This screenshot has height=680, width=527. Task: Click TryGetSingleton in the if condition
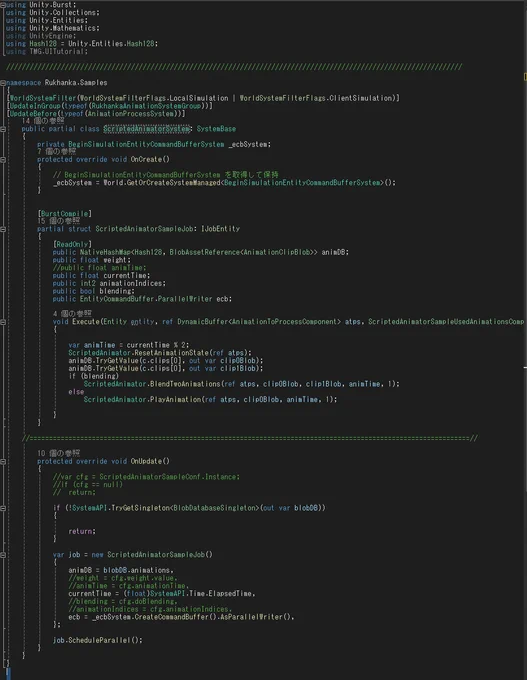[140, 508]
